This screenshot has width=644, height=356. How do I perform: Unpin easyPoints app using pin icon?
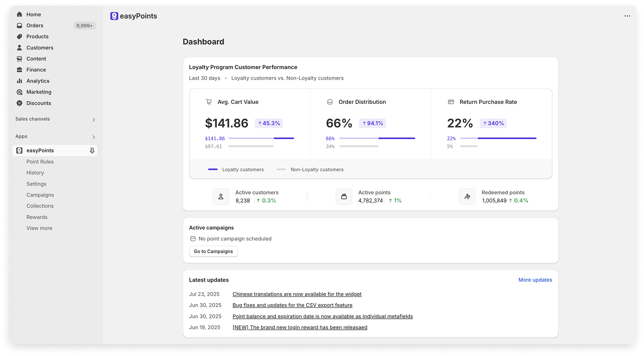[92, 150]
